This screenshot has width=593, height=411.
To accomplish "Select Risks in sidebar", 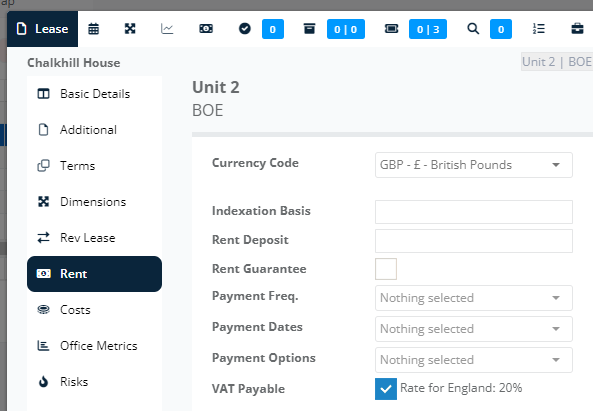I will [x=95, y=382].
